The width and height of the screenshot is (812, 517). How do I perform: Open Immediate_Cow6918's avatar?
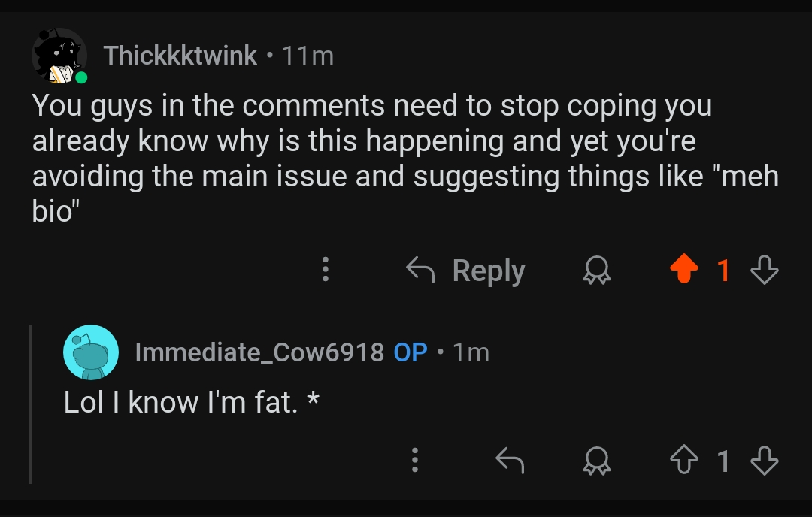click(91, 352)
